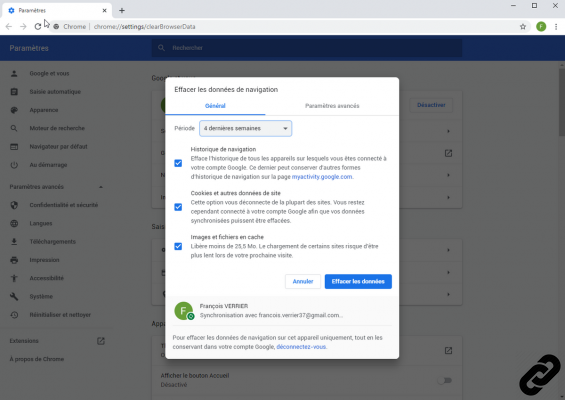Open Chrome's three-dot menu
The image size is (565, 400).
[x=556, y=27]
